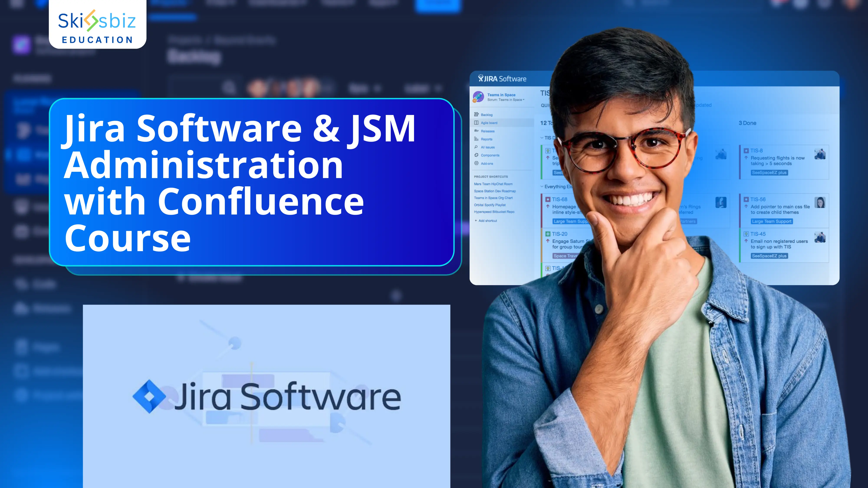Open the Orbital Spotify Playlist shortcut
Image resolution: width=868 pixels, height=488 pixels.
tap(490, 205)
